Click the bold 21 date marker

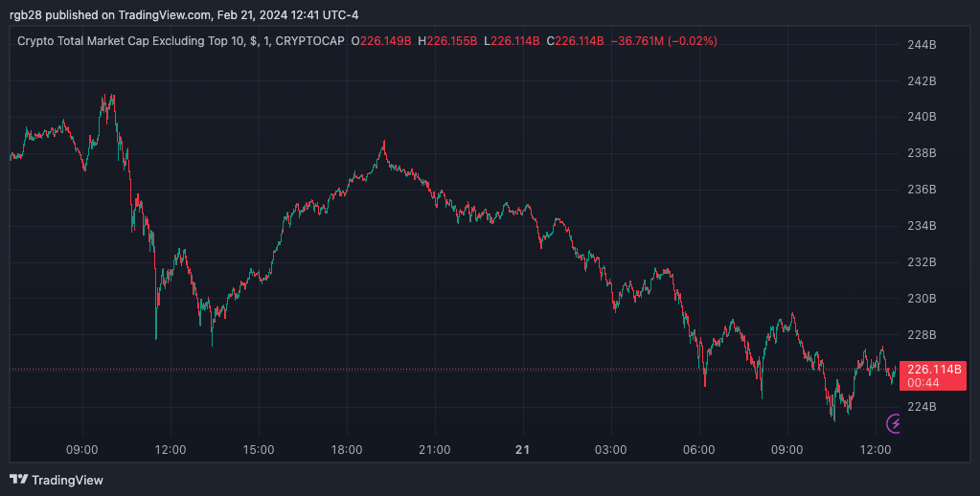(522, 449)
